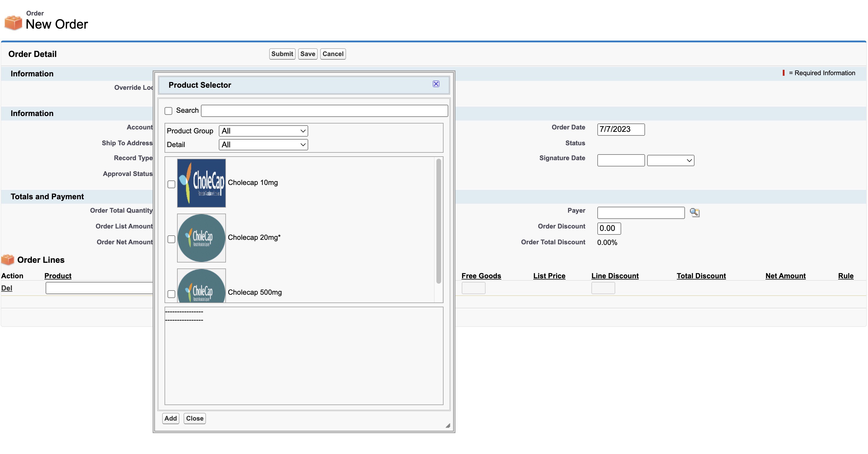
Task: Click the product list vertical scrollbar
Action: point(438,221)
